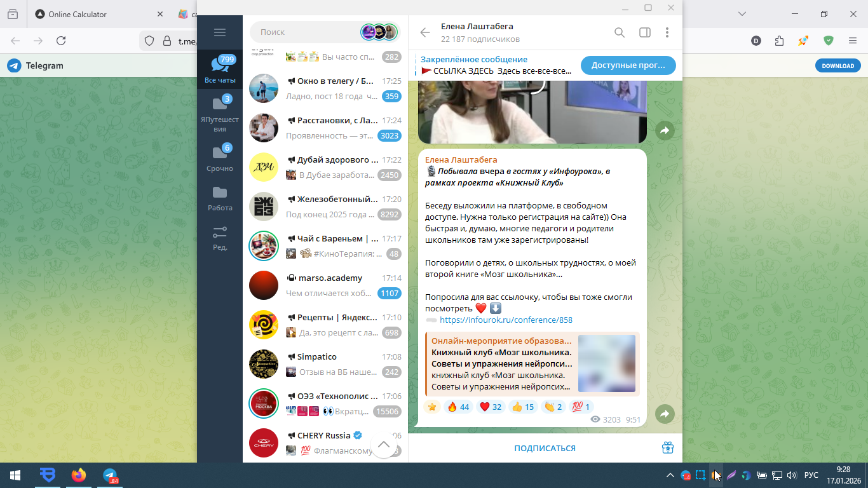This screenshot has width=868, height=488.
Task: Open the 'ЯПутешествия' chat folder
Action: tap(220, 114)
